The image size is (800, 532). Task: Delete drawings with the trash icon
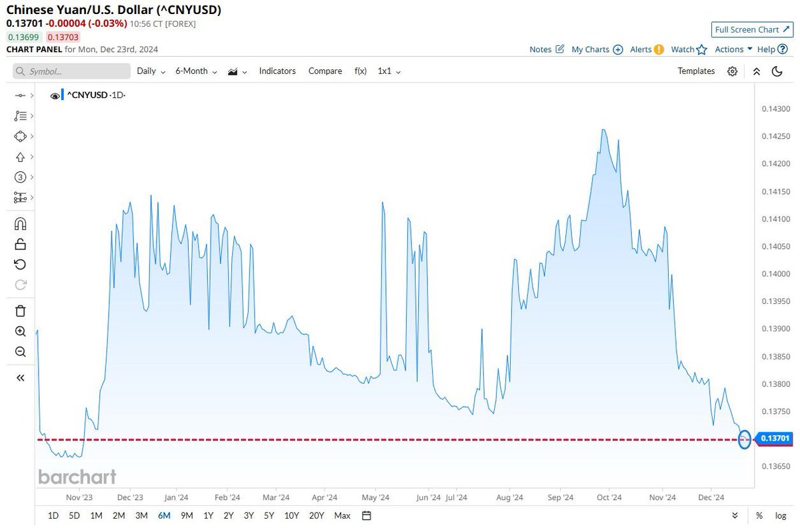click(x=20, y=311)
